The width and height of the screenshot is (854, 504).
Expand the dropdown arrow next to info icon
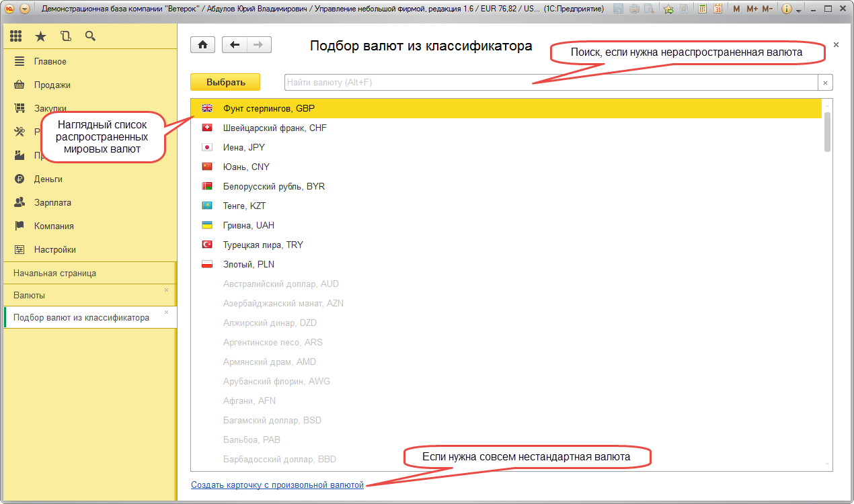pos(798,11)
